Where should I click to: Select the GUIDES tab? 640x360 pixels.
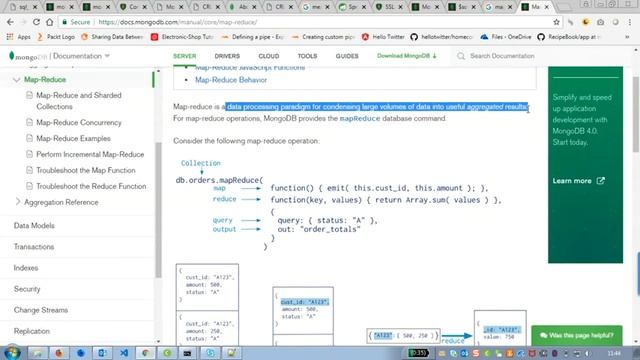pos(347,56)
